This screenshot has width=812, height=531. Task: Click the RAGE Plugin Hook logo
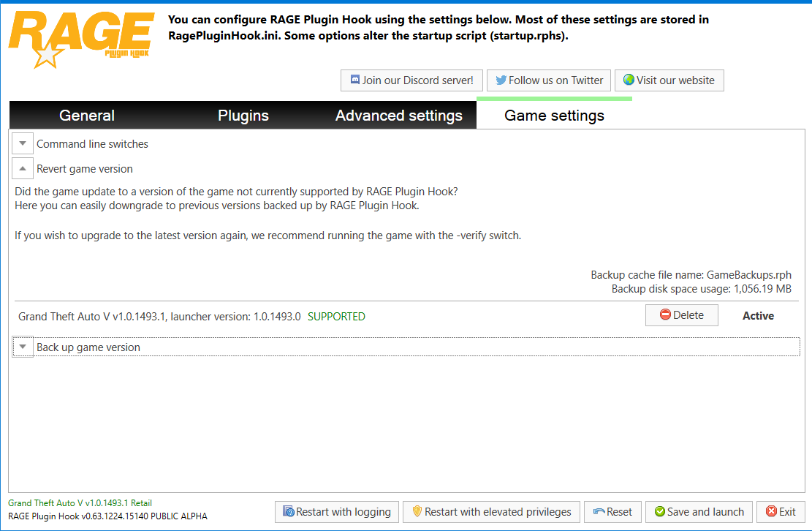[81, 40]
